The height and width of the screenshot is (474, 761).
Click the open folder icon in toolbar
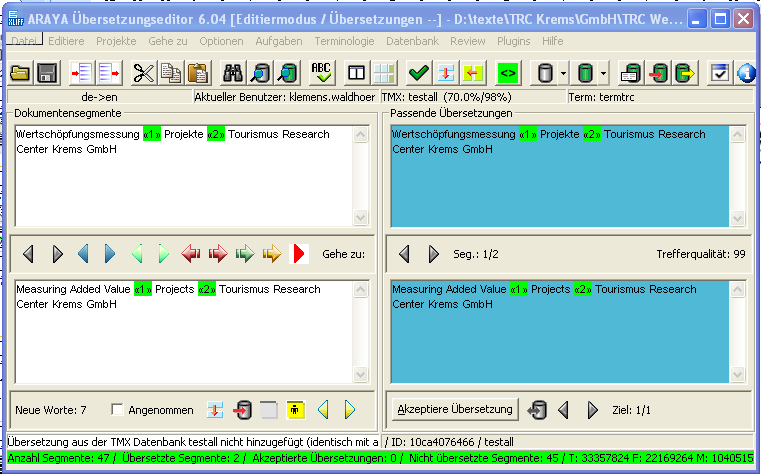pos(20,72)
